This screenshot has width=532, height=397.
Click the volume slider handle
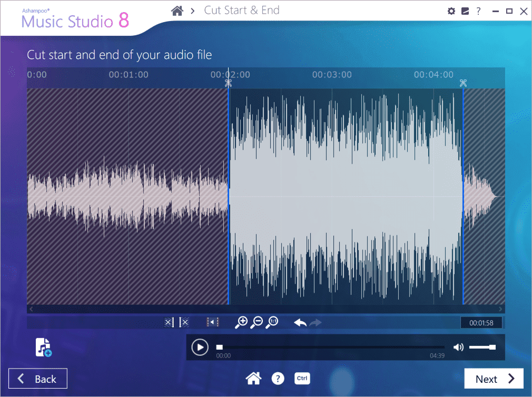(x=492, y=347)
